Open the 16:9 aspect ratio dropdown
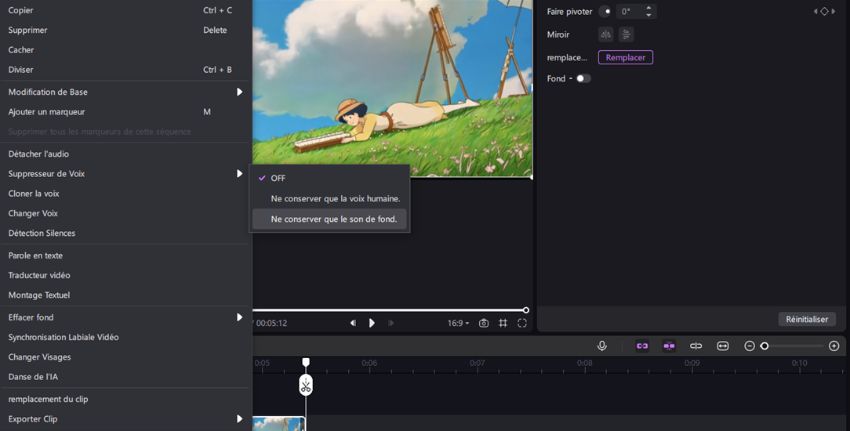 coord(457,323)
